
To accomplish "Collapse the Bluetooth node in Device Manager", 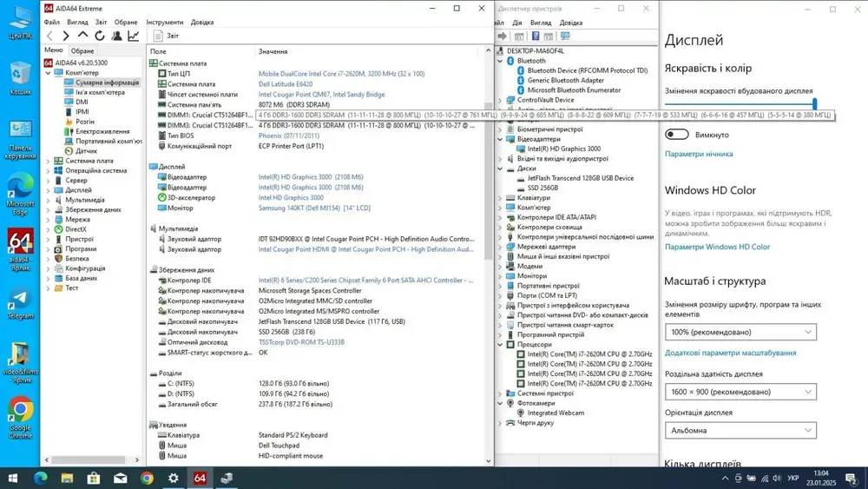I will coord(500,62).
